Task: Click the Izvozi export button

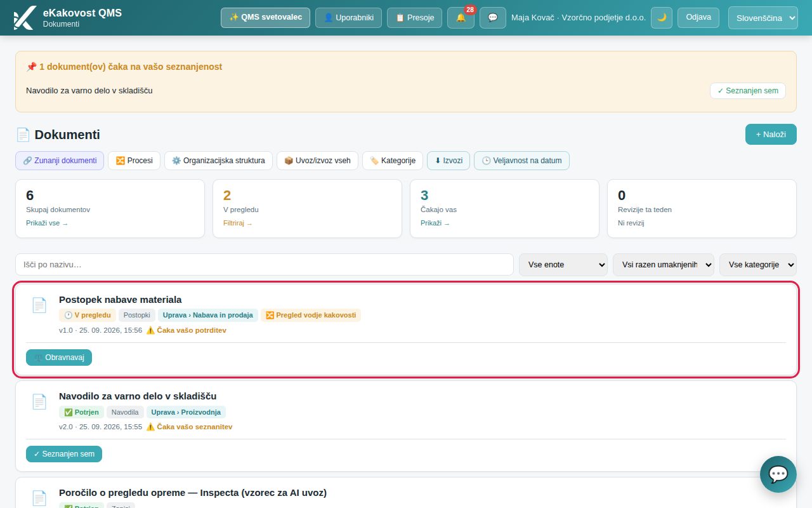Action: click(449, 161)
